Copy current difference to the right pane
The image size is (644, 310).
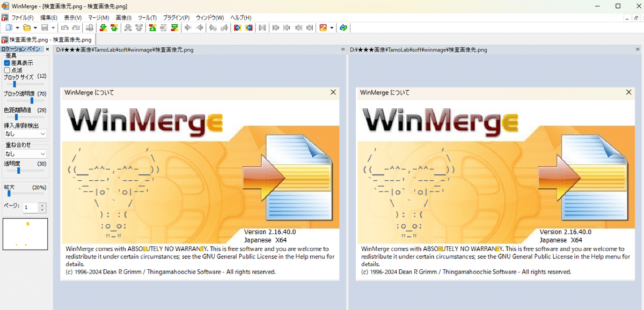tap(237, 27)
